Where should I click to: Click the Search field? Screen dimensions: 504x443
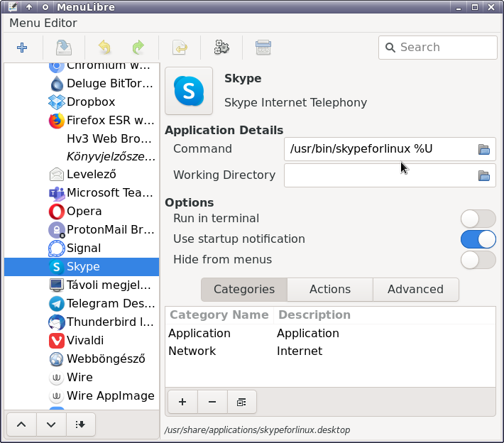(438, 48)
